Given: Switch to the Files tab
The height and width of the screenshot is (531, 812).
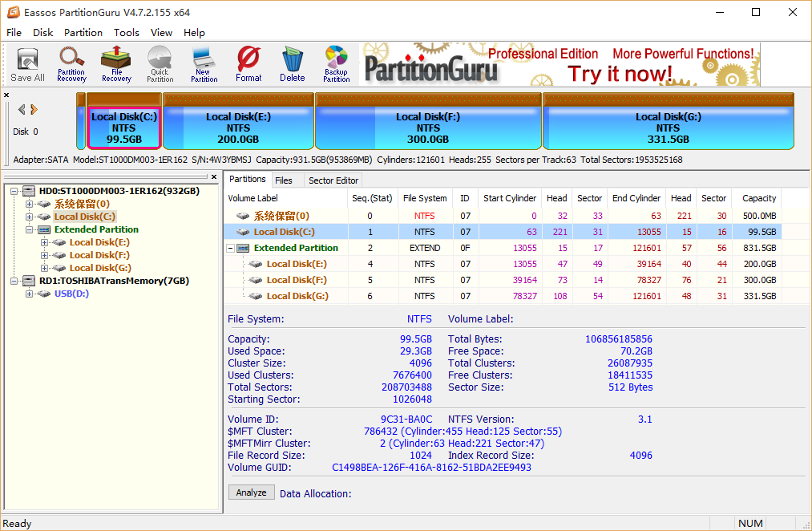Looking at the screenshot, I should point(283,180).
